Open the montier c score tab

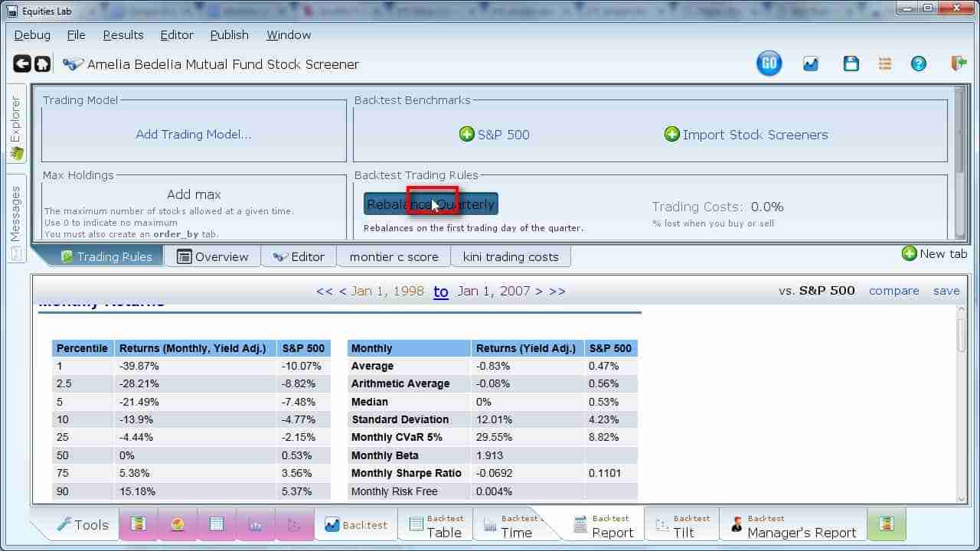point(394,256)
